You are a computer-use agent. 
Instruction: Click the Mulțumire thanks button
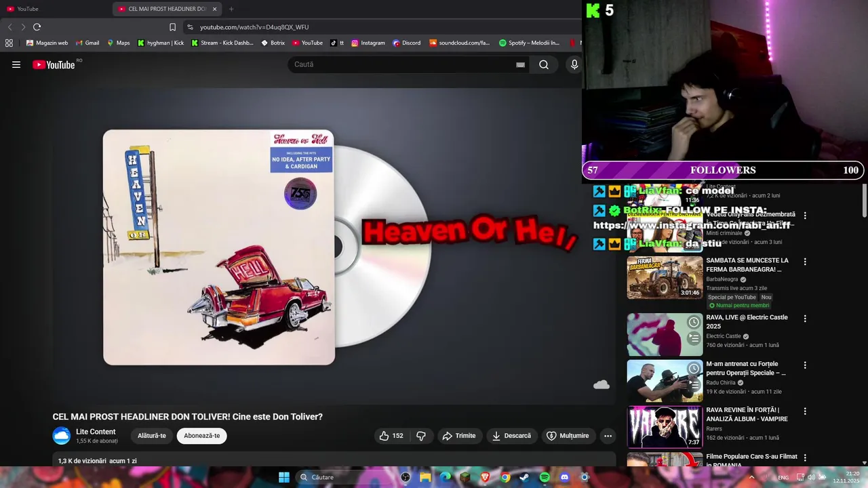[568, 436]
